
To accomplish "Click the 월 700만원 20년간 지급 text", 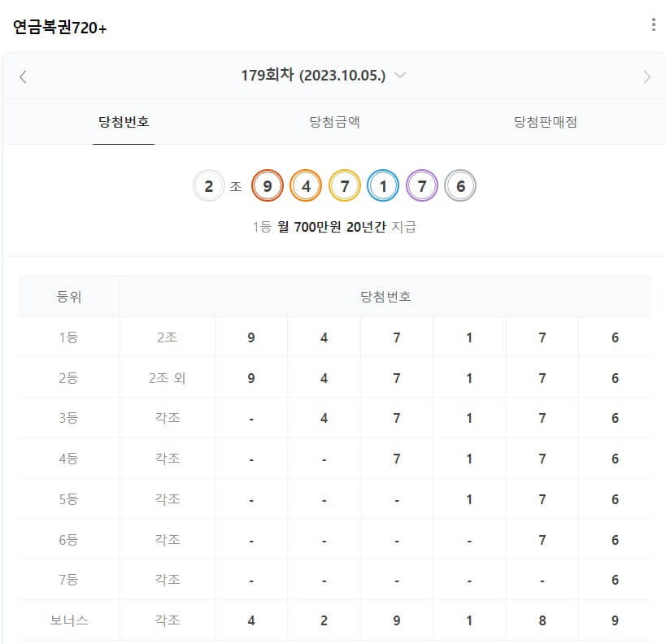I will click(346, 227).
